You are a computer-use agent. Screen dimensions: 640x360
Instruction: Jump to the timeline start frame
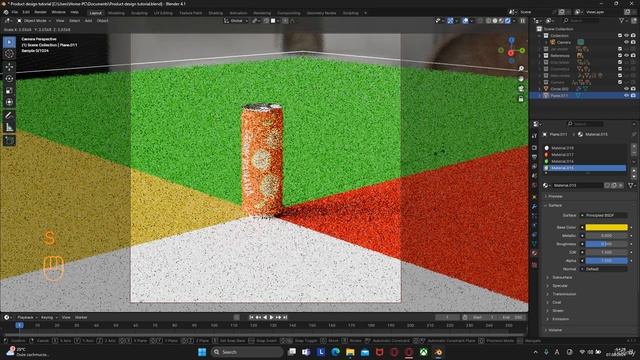[x=251, y=317]
